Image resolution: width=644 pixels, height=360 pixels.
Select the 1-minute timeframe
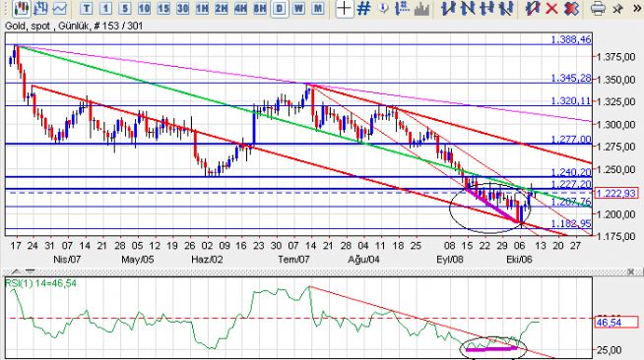coord(105,9)
